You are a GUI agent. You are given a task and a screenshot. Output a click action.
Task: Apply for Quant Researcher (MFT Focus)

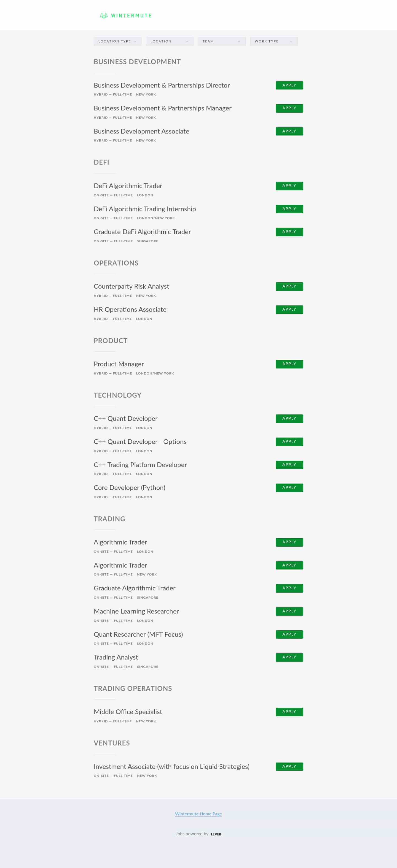point(289,634)
